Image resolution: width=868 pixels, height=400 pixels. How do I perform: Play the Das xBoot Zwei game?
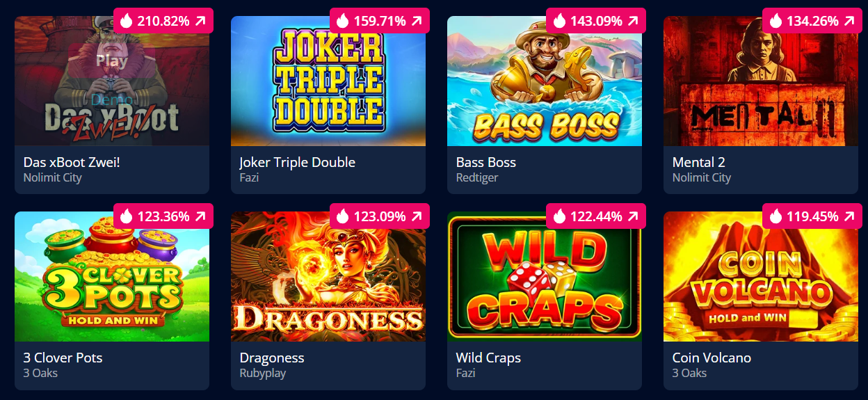pos(112,61)
